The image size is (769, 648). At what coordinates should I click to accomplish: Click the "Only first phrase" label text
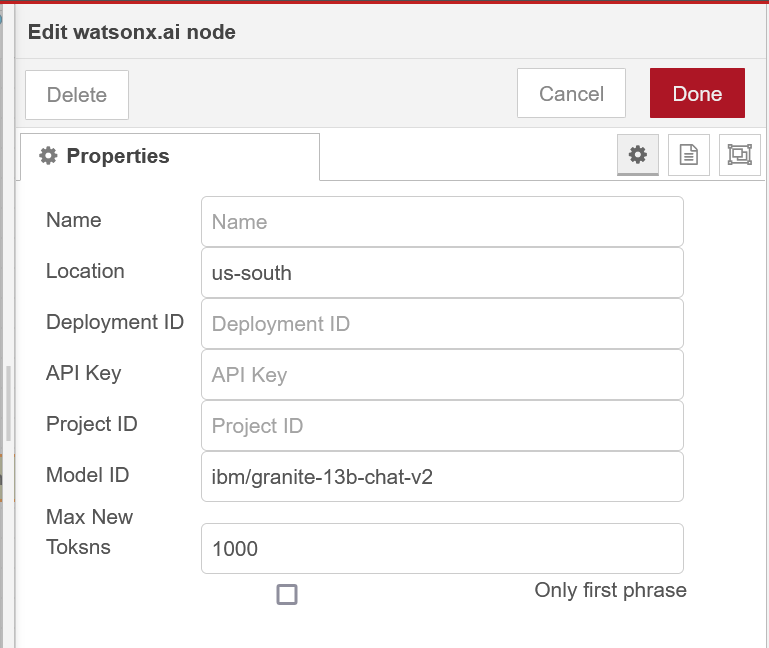coord(610,590)
